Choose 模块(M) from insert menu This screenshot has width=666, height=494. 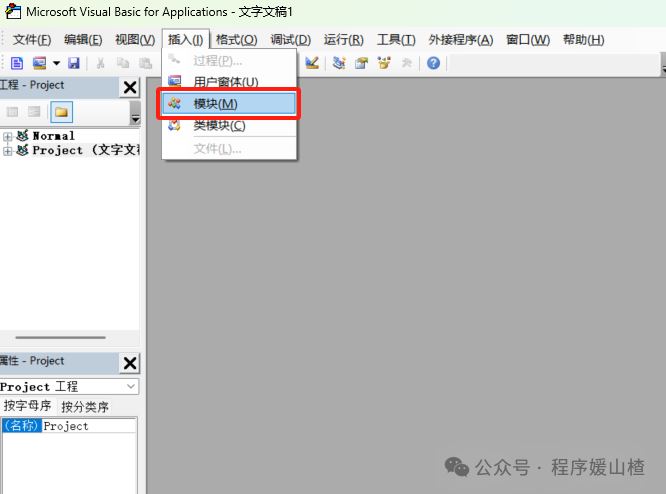(x=229, y=104)
